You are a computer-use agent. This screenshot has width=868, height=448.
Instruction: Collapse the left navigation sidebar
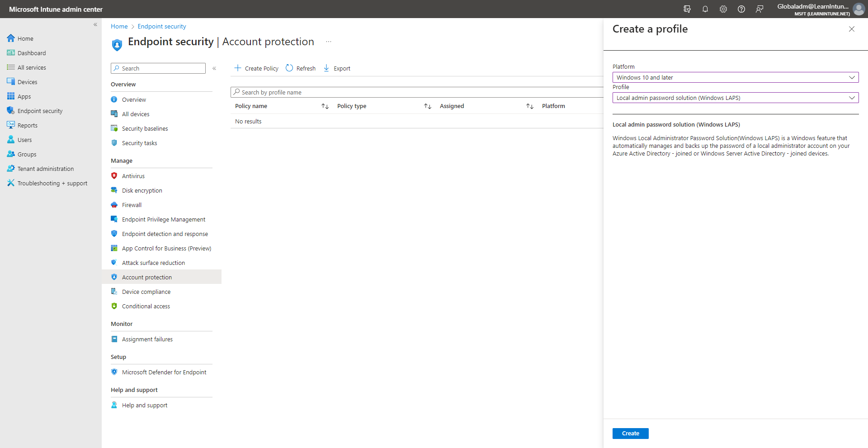95,24
